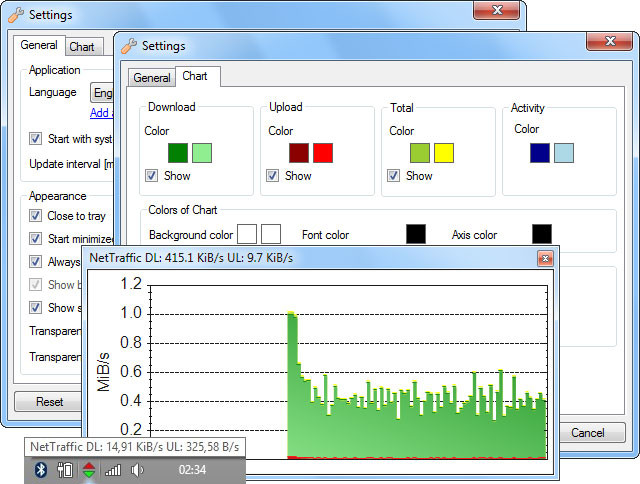Click the power plug battery tray icon

(x=66, y=470)
